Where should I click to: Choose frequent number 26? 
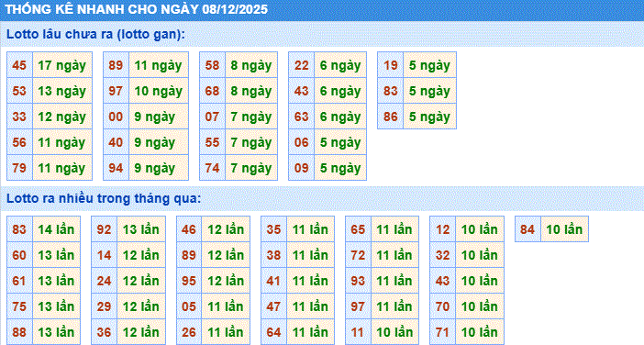coord(189,332)
